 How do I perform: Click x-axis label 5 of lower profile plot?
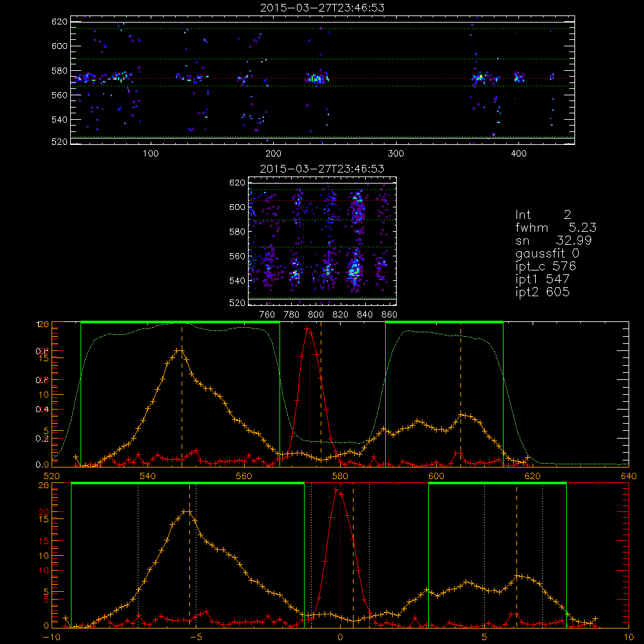484,638
